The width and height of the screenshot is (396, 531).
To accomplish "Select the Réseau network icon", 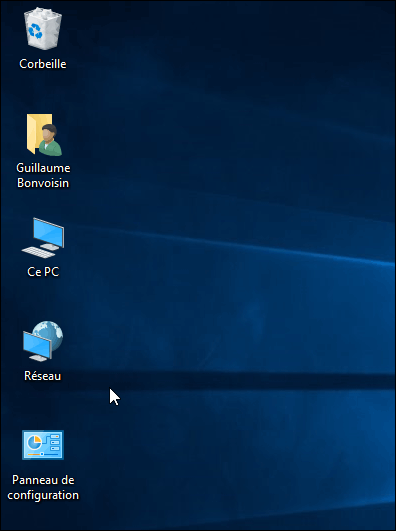I will [x=43, y=341].
